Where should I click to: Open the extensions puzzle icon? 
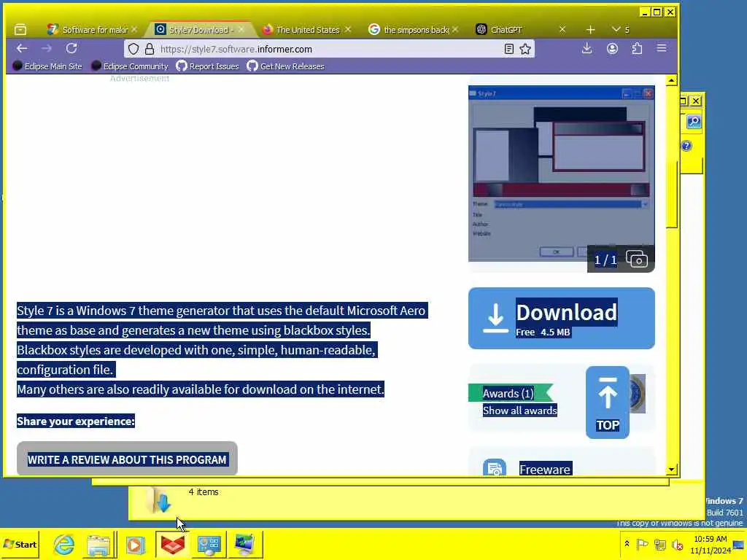tap(637, 48)
